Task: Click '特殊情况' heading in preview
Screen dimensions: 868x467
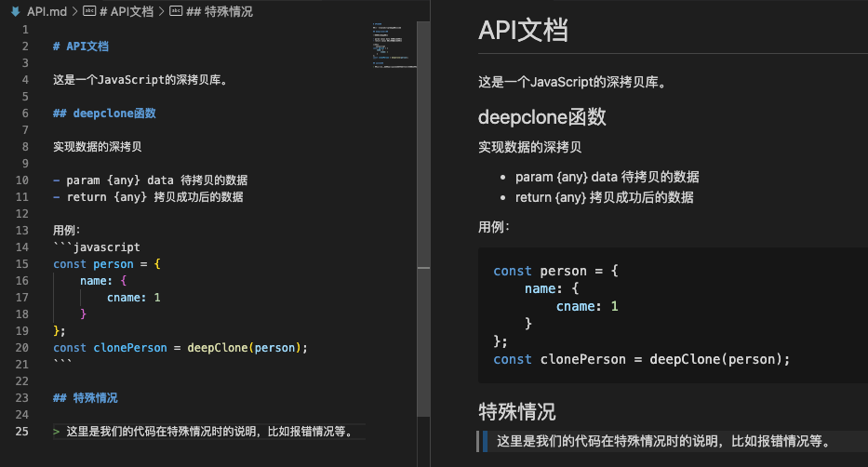Action: pyautogui.click(x=517, y=412)
